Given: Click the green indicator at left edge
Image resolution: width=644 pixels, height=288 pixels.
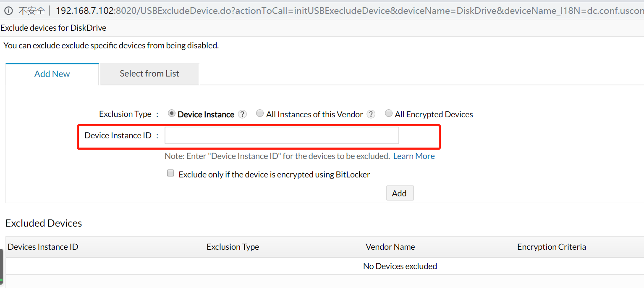Looking at the screenshot, I should (1, 280).
